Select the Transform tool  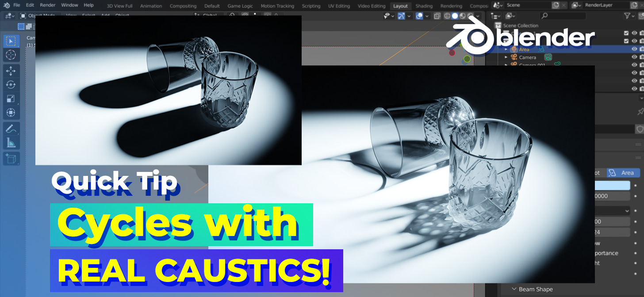pyautogui.click(x=11, y=113)
